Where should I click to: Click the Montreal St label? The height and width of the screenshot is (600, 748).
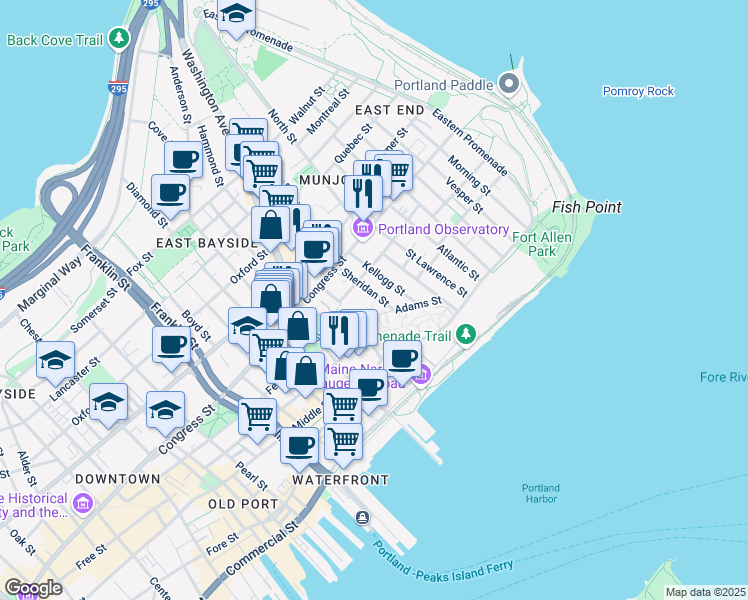click(328, 111)
